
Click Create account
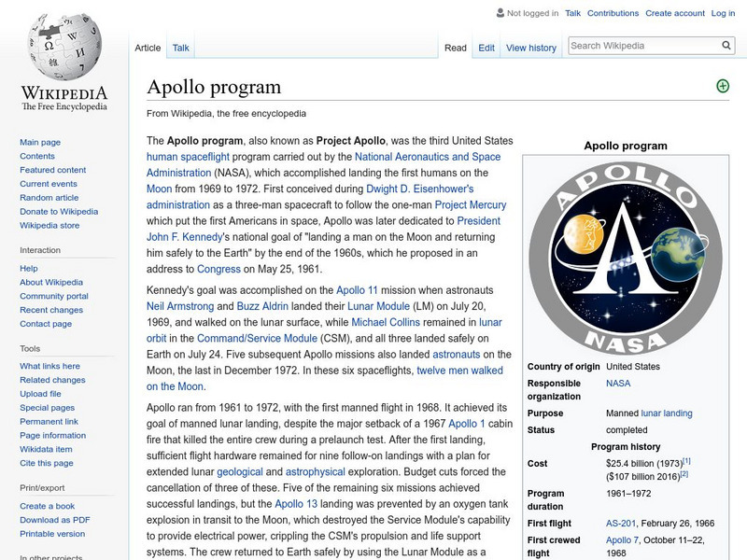click(674, 13)
